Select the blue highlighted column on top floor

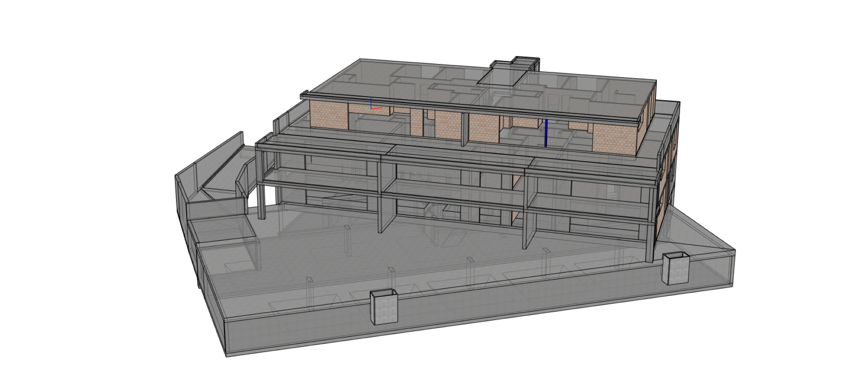pyautogui.click(x=546, y=133)
